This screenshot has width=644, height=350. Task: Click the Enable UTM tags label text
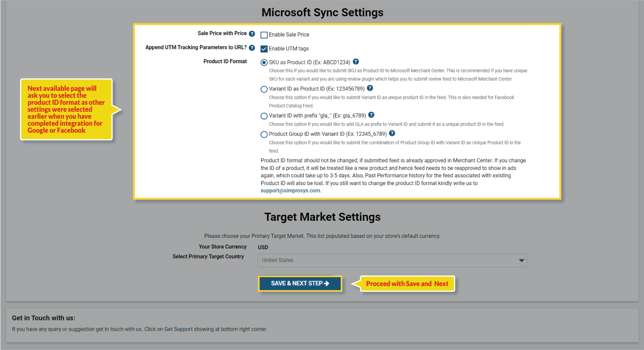click(x=289, y=49)
